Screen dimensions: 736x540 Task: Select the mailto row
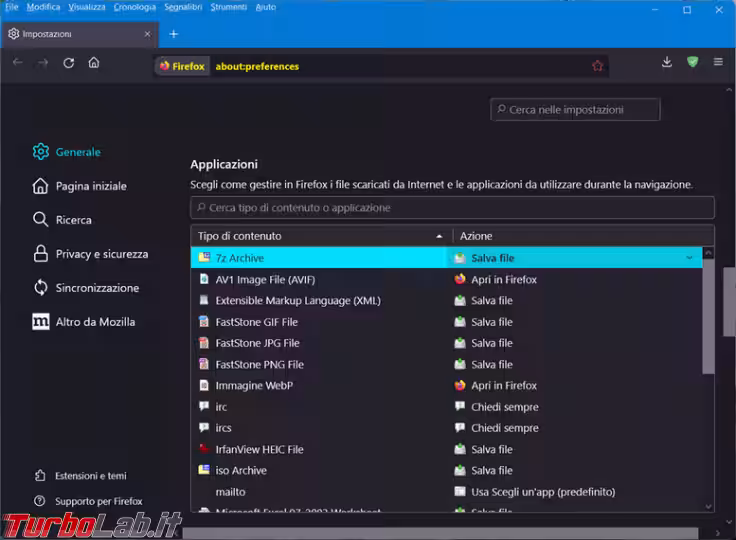point(446,492)
